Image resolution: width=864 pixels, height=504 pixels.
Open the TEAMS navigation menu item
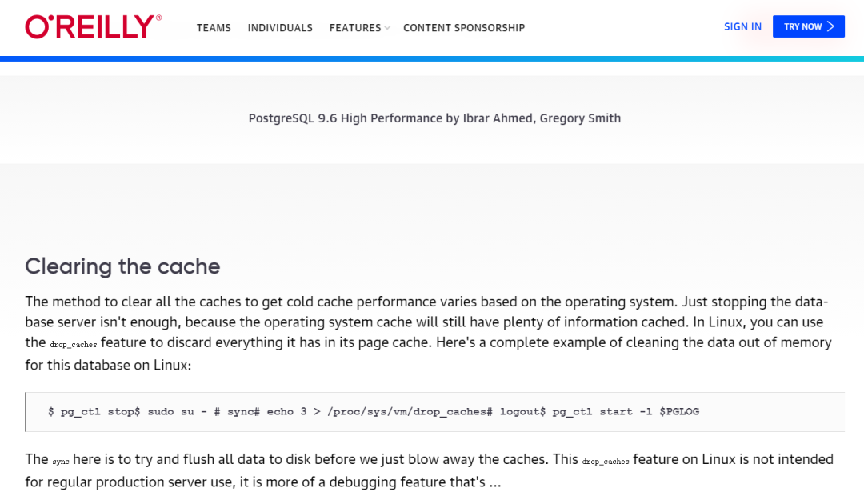(214, 27)
